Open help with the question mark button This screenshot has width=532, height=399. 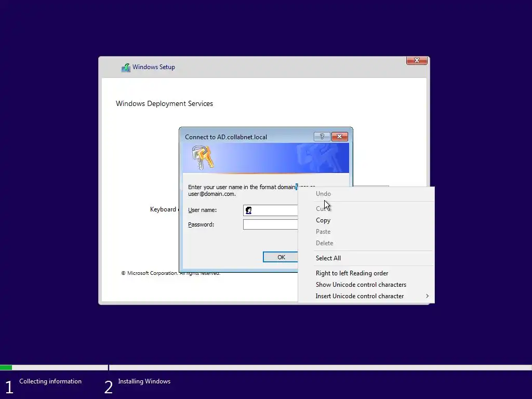coord(322,137)
